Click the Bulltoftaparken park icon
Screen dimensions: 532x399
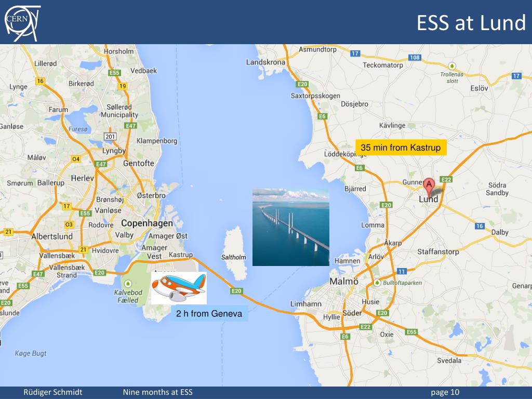(377, 283)
